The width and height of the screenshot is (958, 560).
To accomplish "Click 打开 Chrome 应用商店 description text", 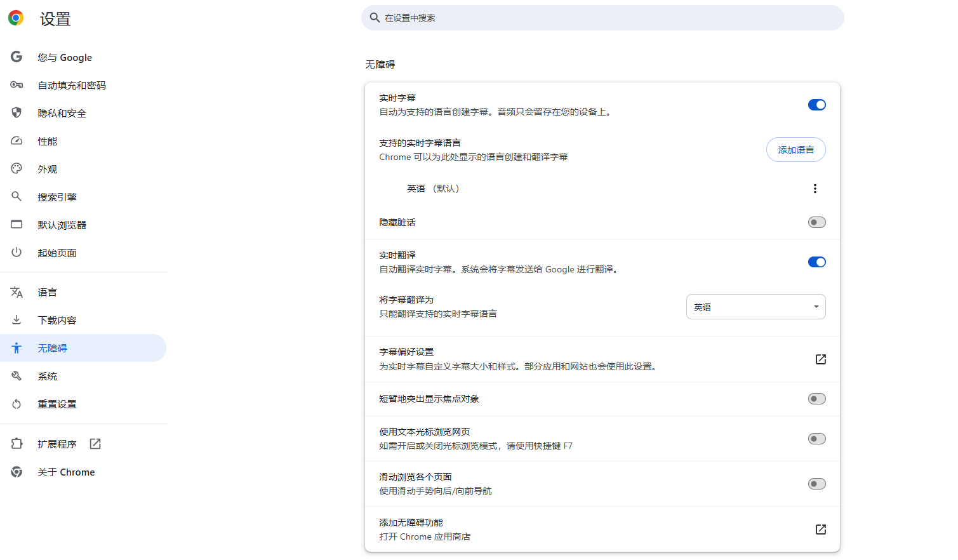I will point(425,537).
